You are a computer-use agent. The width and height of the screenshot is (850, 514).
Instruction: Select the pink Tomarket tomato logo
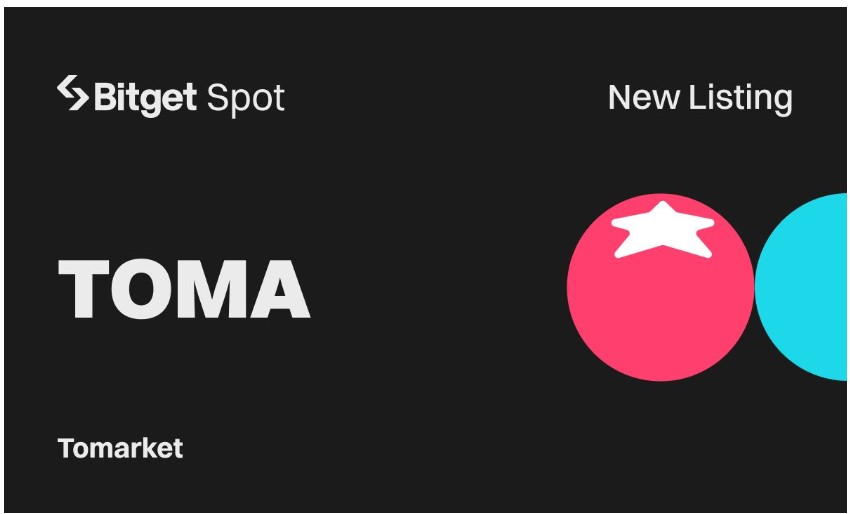660,287
